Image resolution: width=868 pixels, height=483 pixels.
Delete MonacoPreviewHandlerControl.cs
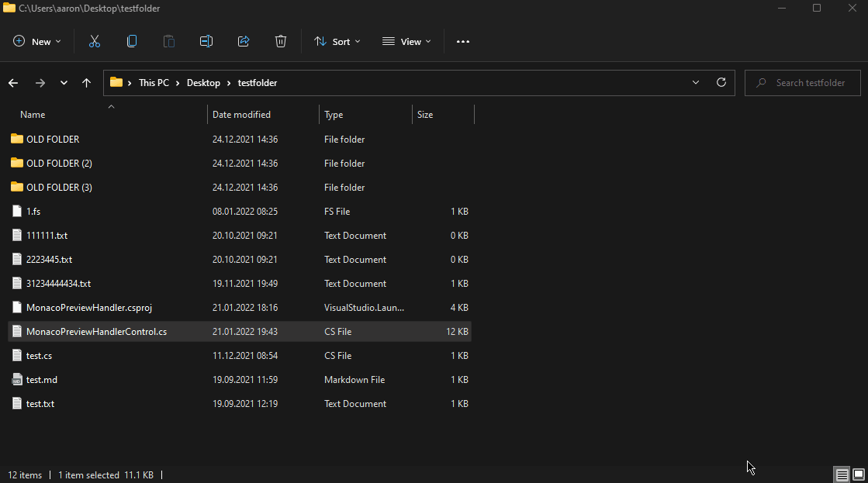pos(281,41)
